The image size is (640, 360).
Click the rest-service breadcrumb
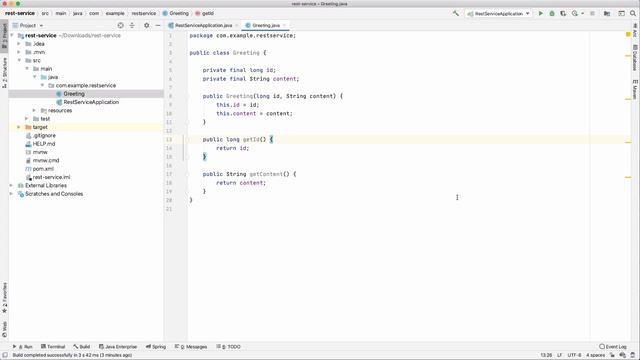(20, 13)
